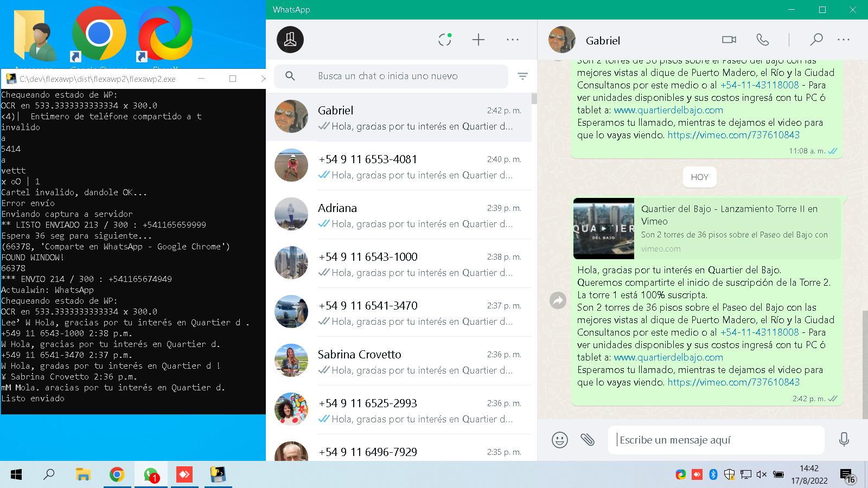868x488 pixels.
Task: Open AnyDesk from taskbar
Action: click(184, 475)
